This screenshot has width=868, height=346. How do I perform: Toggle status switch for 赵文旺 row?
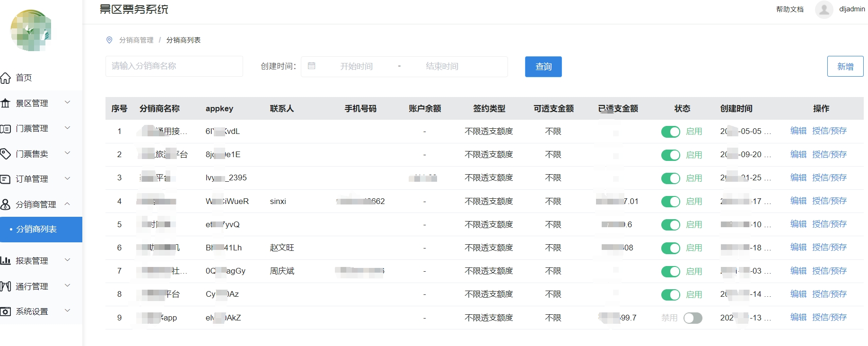click(670, 248)
